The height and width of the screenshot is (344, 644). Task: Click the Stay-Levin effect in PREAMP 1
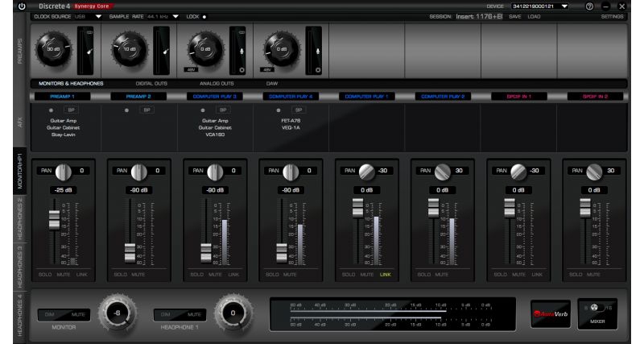pos(64,135)
